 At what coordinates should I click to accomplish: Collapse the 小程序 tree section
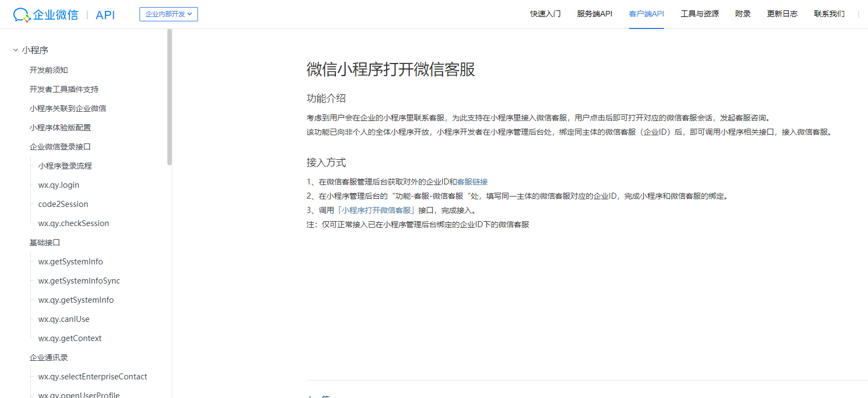16,50
